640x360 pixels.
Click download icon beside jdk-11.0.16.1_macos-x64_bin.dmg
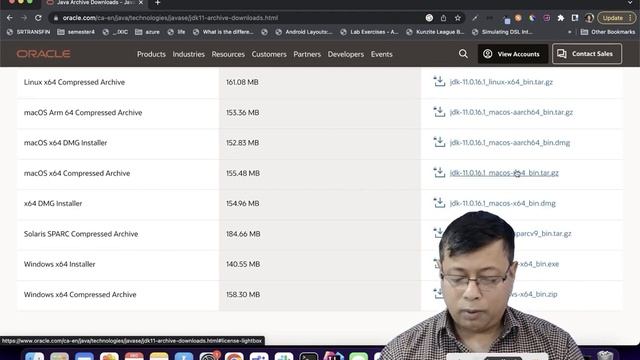point(439,202)
